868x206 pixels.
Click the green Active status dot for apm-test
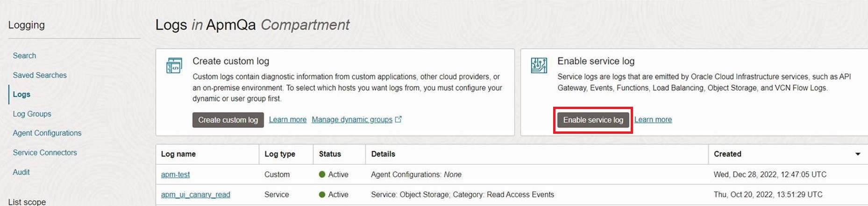click(x=322, y=174)
